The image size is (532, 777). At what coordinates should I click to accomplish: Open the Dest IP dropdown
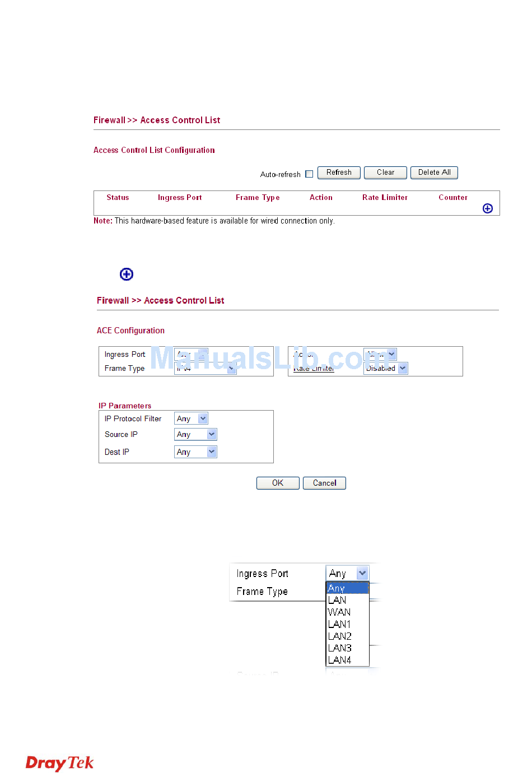(x=195, y=452)
